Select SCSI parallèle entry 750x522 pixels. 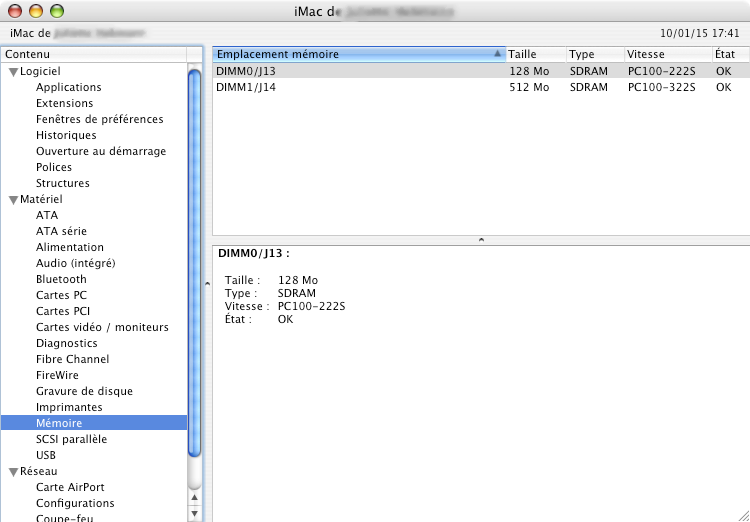click(71, 439)
